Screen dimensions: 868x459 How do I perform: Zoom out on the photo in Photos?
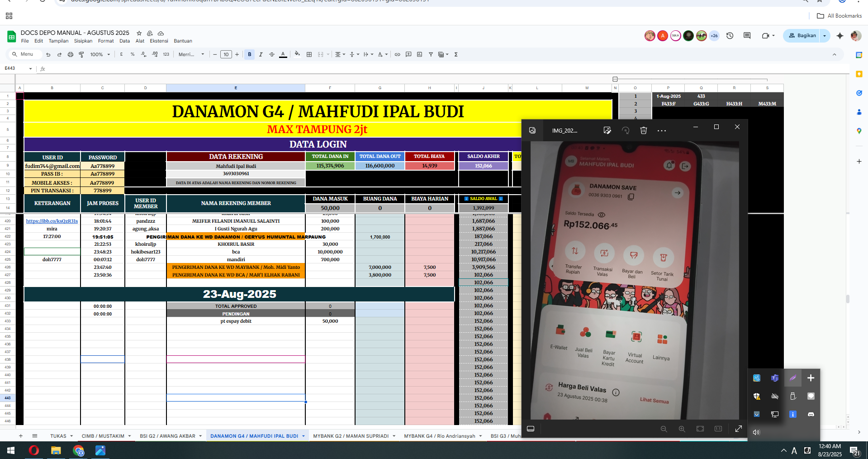(664, 429)
